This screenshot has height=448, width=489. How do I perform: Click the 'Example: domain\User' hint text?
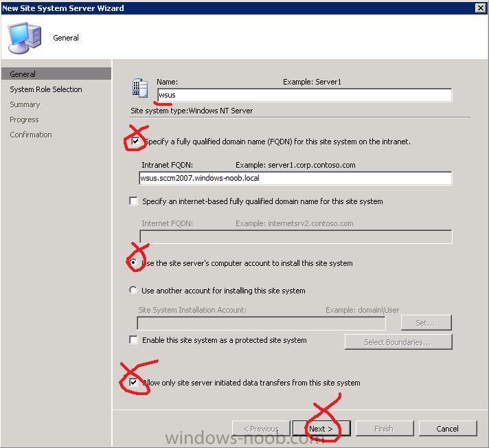362,310
